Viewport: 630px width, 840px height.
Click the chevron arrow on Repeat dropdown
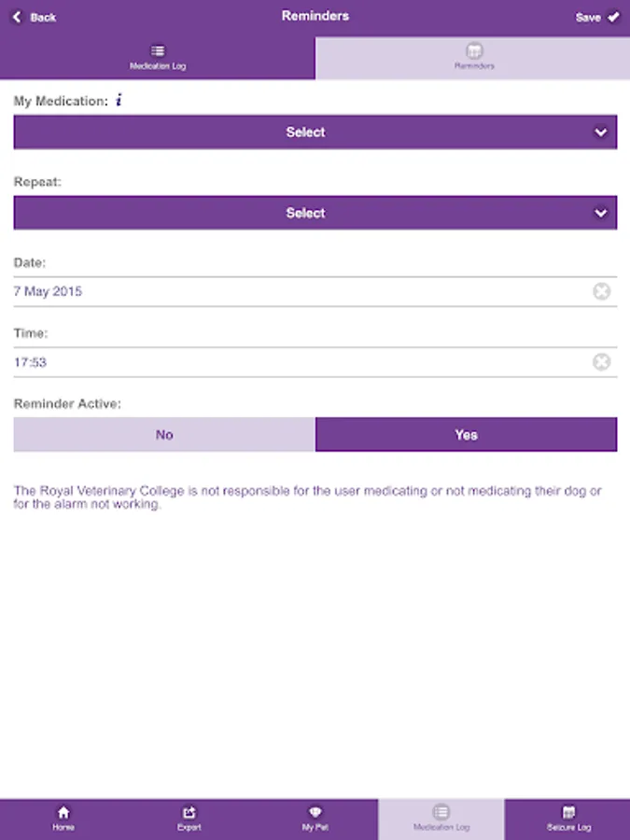click(600, 213)
